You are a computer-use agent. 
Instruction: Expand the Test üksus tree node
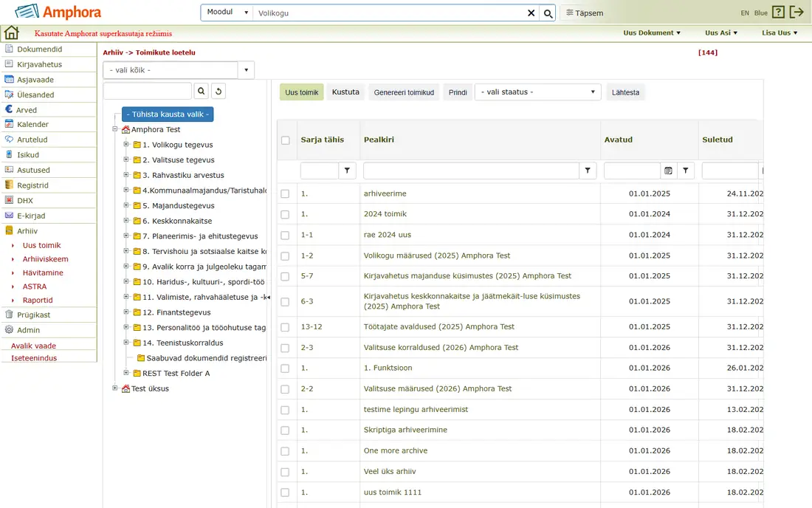[115, 388]
